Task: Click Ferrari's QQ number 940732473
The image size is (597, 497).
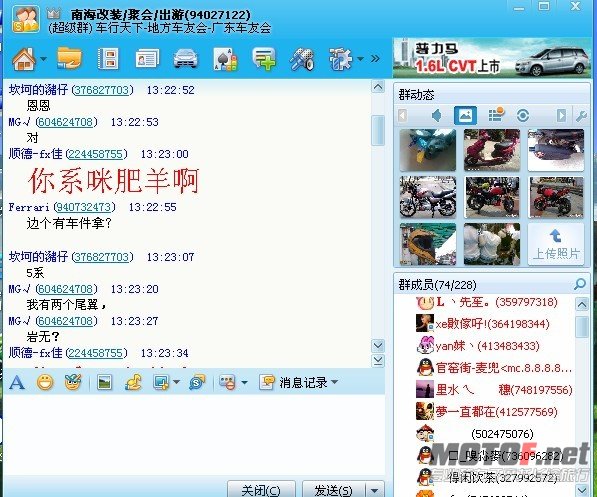Action: [x=84, y=207]
